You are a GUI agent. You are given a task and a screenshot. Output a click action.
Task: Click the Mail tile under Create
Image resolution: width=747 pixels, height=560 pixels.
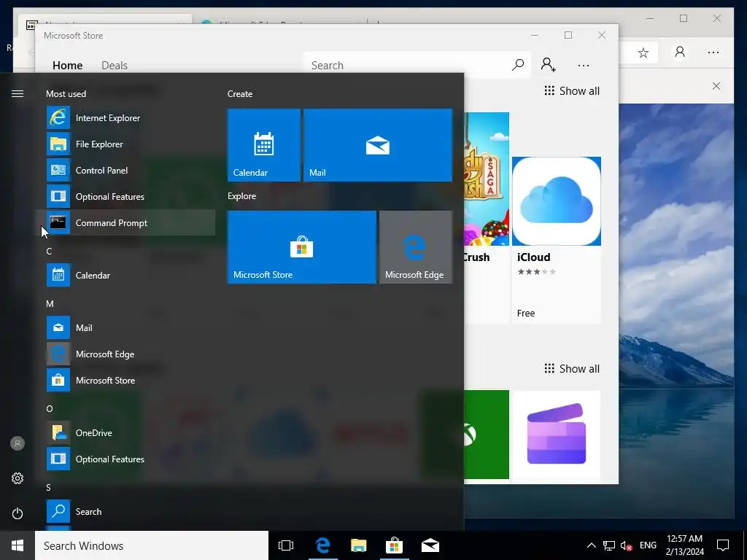coord(378,145)
